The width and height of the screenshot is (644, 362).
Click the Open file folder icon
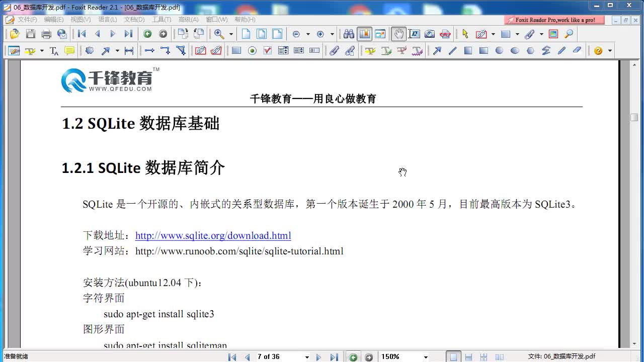15,34
